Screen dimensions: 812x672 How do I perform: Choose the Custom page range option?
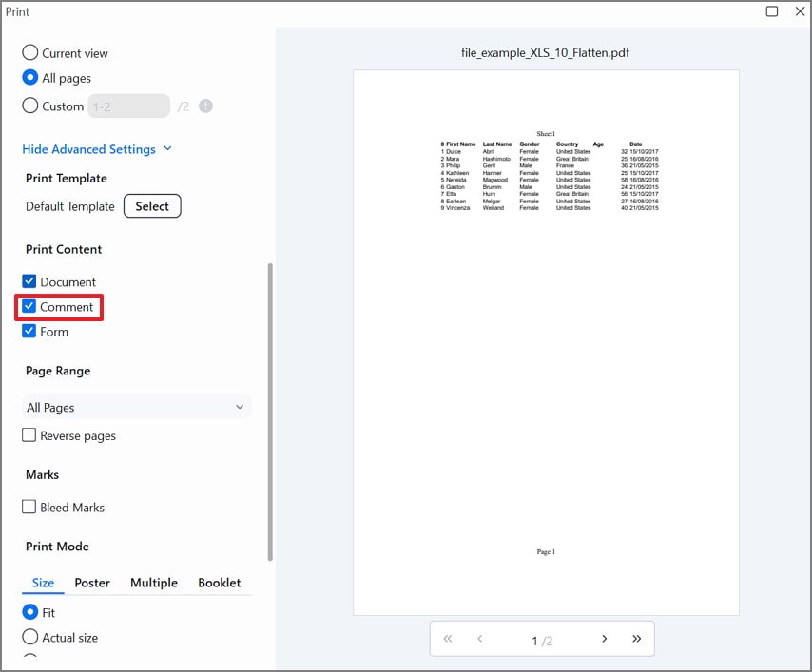point(29,106)
